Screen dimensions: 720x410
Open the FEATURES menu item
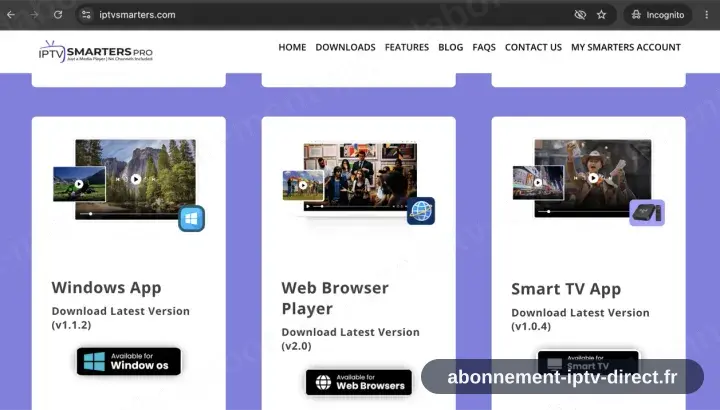tap(407, 47)
